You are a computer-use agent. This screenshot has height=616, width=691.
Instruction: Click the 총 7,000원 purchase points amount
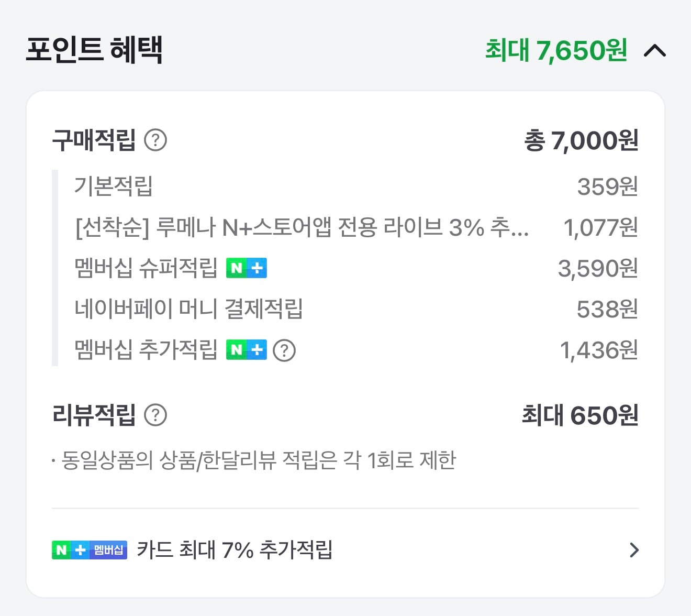coord(581,140)
